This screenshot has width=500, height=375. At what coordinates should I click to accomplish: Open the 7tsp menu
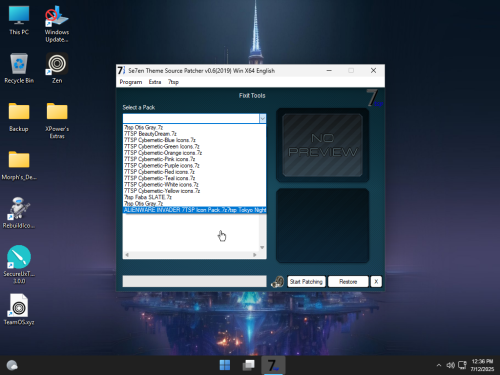173,82
